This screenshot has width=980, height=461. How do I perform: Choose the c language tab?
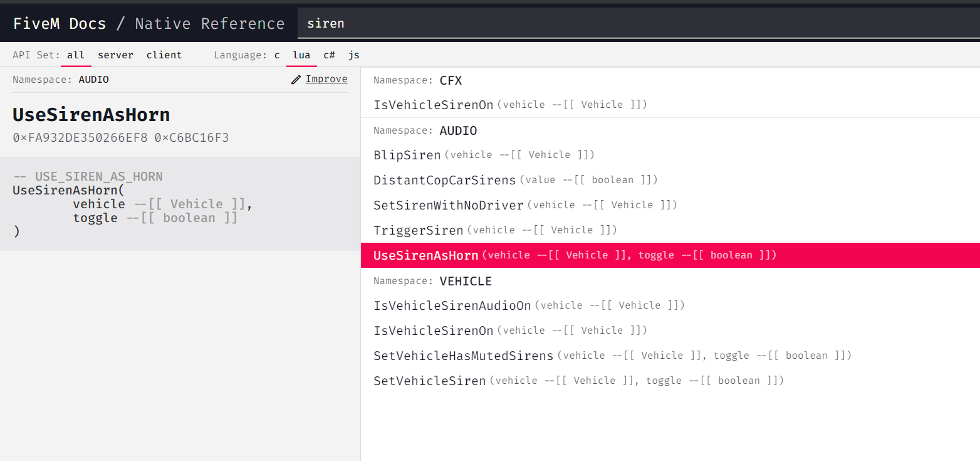277,55
